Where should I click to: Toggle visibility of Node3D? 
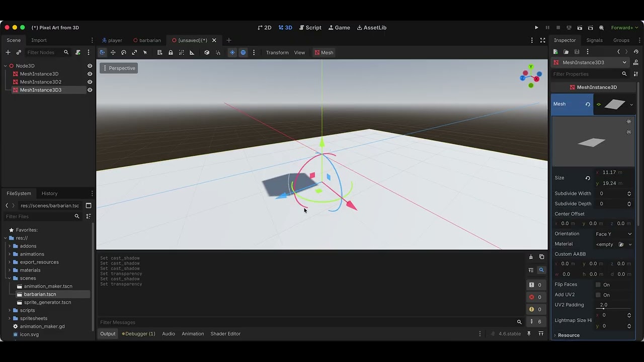pos(90,66)
